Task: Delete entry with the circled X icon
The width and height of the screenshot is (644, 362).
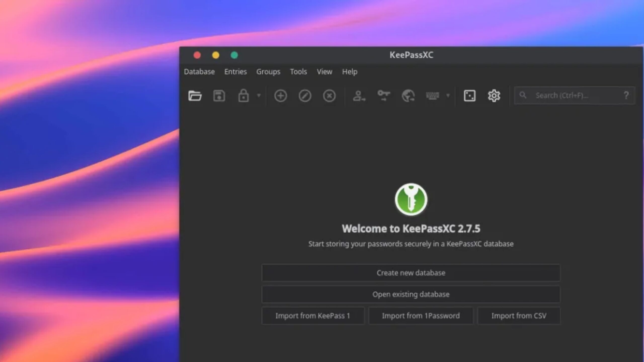Action: pos(329,96)
